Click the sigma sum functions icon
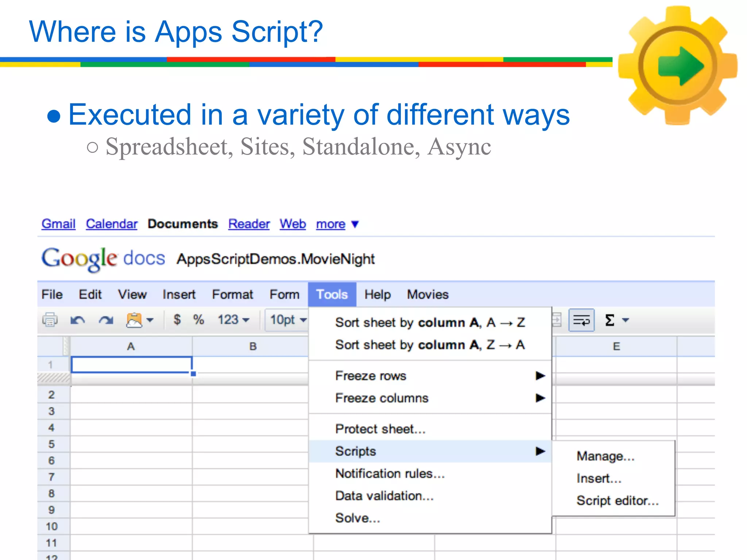Screen dimensions: 747x560 pyautogui.click(x=610, y=320)
